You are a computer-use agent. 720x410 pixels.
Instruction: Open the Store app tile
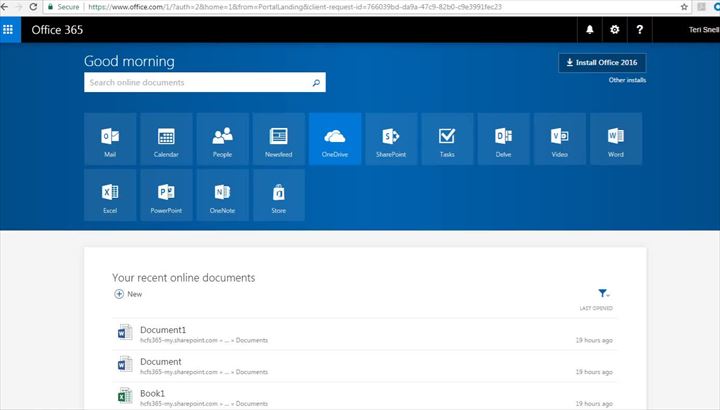(x=279, y=195)
